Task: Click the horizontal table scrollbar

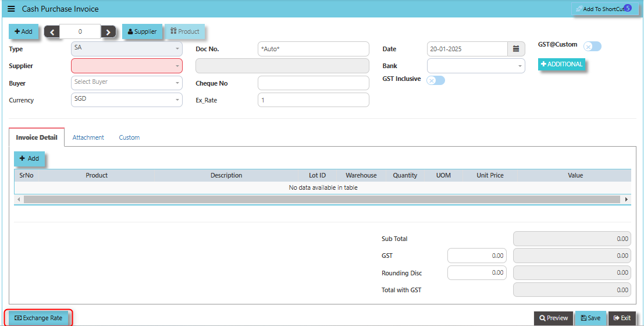Action: pyautogui.click(x=322, y=199)
